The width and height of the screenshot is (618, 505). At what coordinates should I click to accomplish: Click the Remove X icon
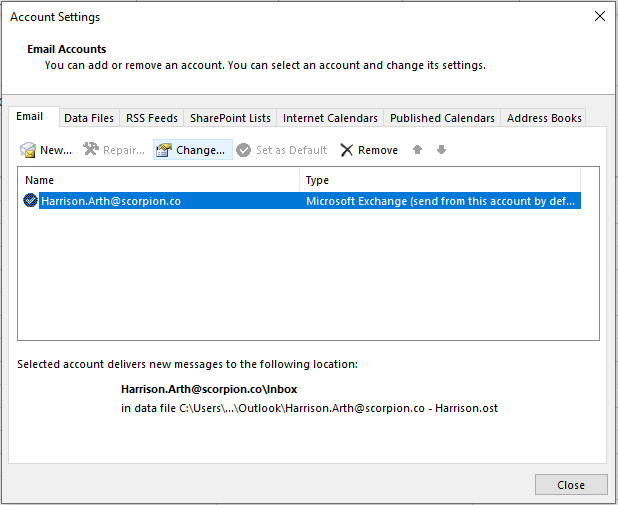click(x=346, y=150)
